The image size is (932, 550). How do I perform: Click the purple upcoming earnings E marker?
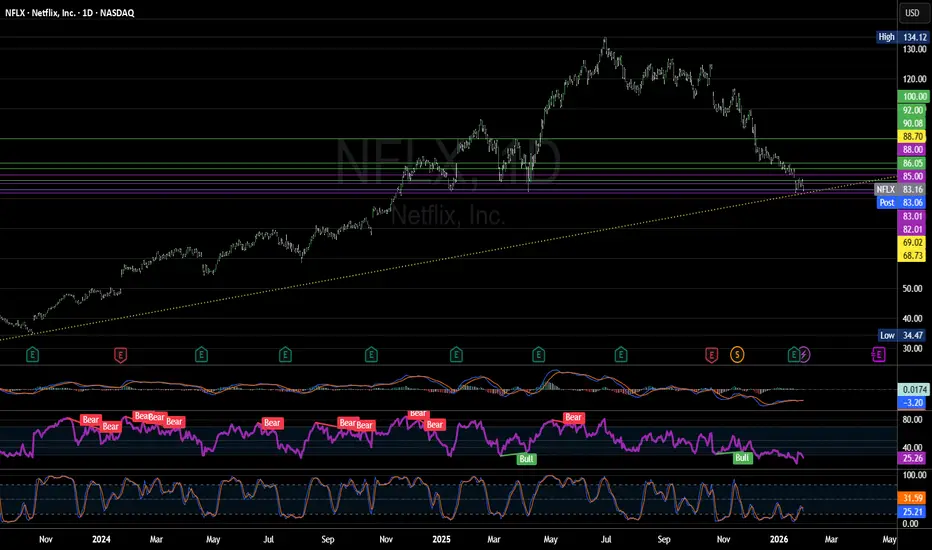(x=879, y=355)
